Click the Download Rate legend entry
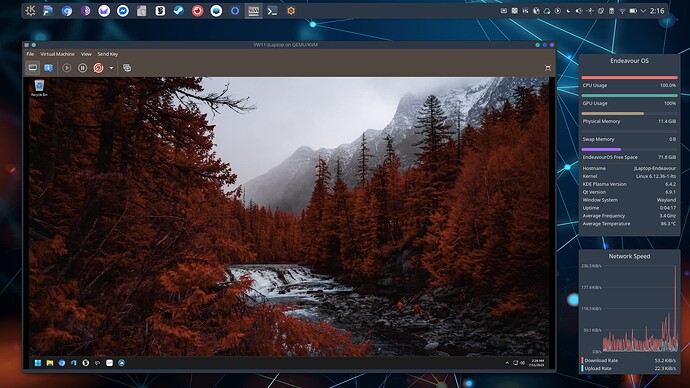The image size is (690, 388). tap(629, 360)
